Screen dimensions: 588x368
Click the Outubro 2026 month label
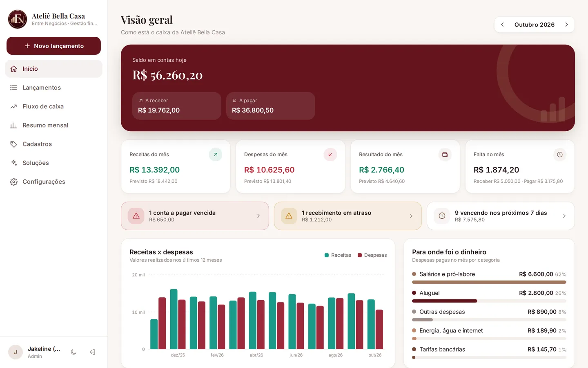point(534,25)
